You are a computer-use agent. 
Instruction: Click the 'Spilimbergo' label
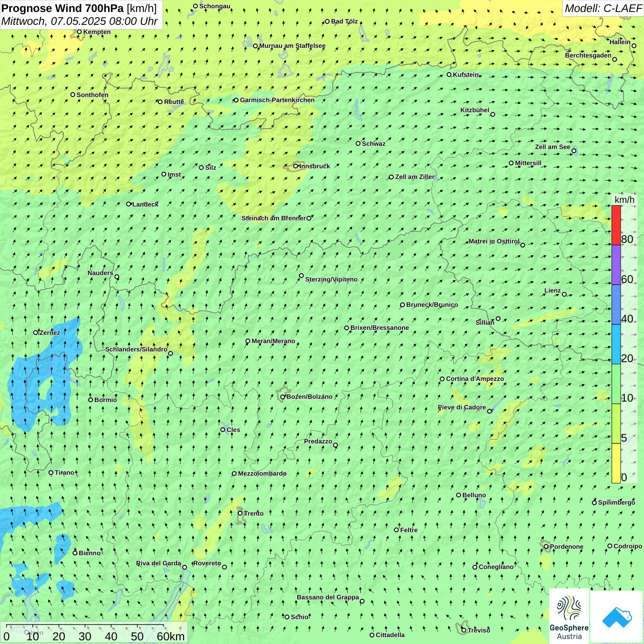coord(616,502)
